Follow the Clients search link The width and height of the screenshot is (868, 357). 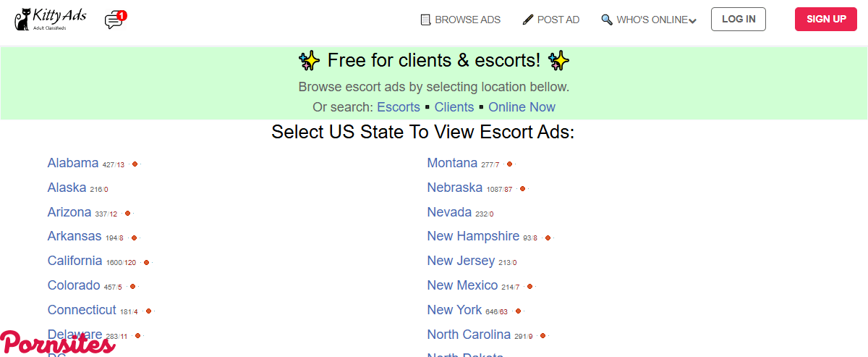point(454,107)
